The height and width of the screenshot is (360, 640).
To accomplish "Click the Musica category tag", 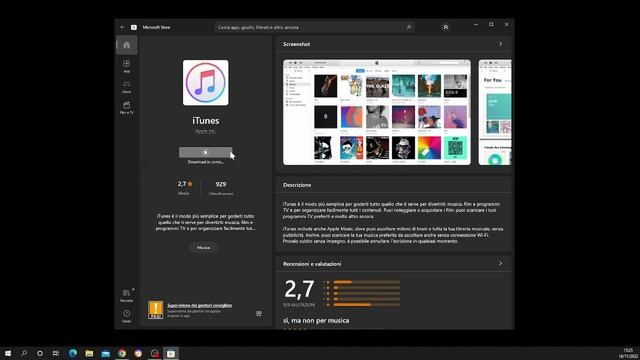I will click(203, 247).
